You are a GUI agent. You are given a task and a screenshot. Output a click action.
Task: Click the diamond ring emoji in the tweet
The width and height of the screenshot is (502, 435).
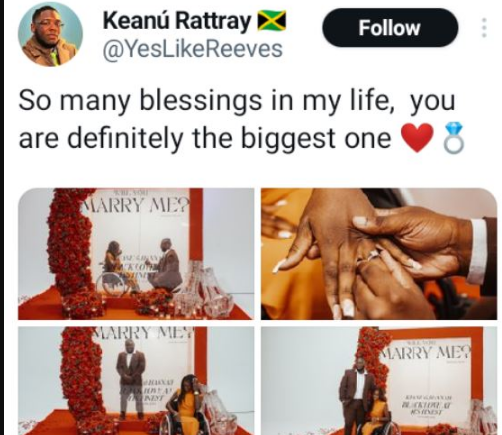pyautogui.click(x=453, y=138)
